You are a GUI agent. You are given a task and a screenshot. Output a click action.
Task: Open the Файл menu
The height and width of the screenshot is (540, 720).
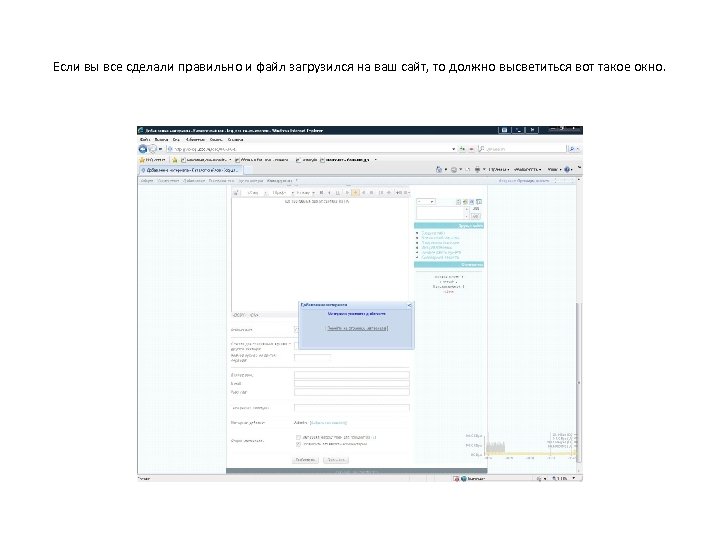tap(145, 140)
